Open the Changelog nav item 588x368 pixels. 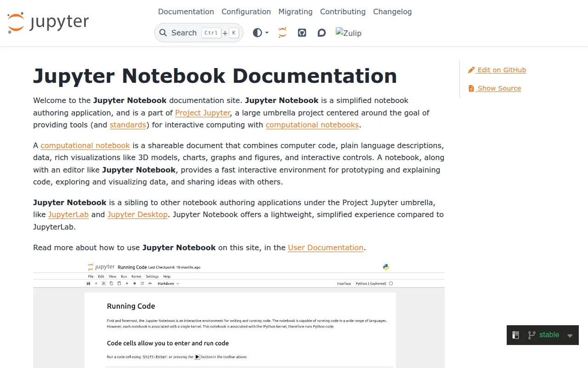coord(392,11)
